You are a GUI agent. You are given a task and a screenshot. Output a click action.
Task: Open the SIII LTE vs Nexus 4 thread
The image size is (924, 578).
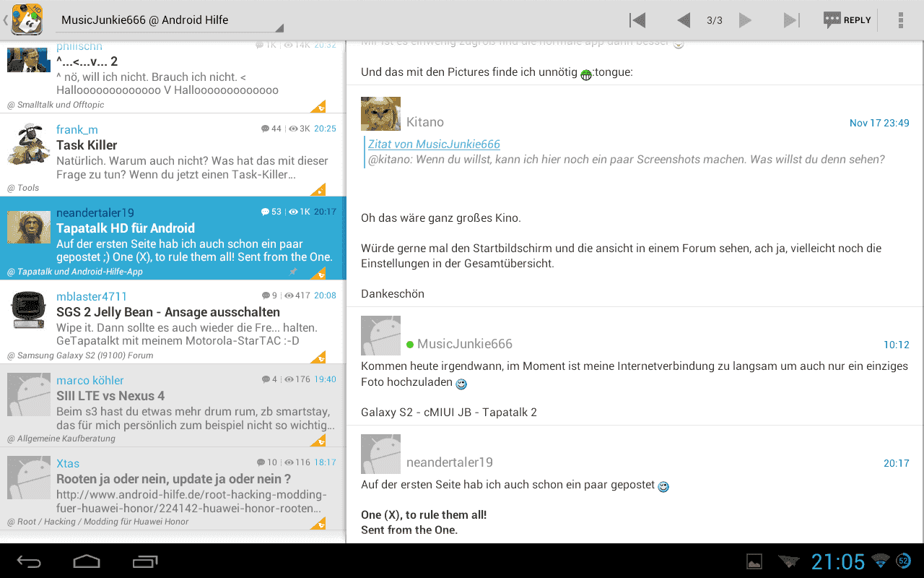click(x=173, y=405)
